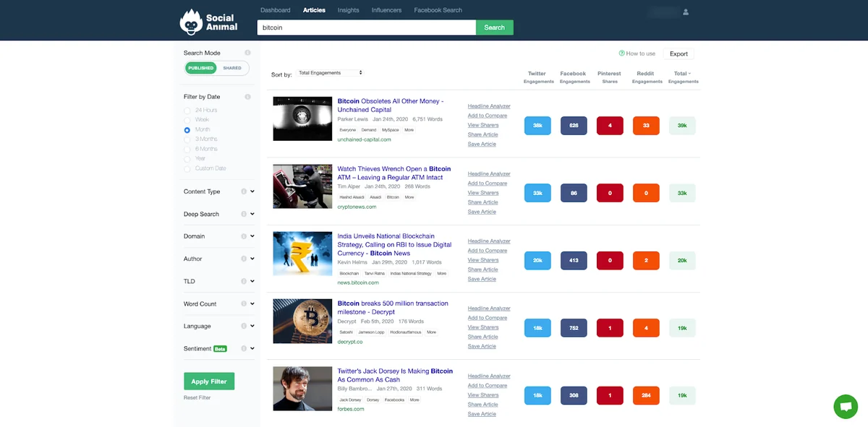
Task: Open Bitcoin breaks 500 million transaction article
Action: [393, 308]
